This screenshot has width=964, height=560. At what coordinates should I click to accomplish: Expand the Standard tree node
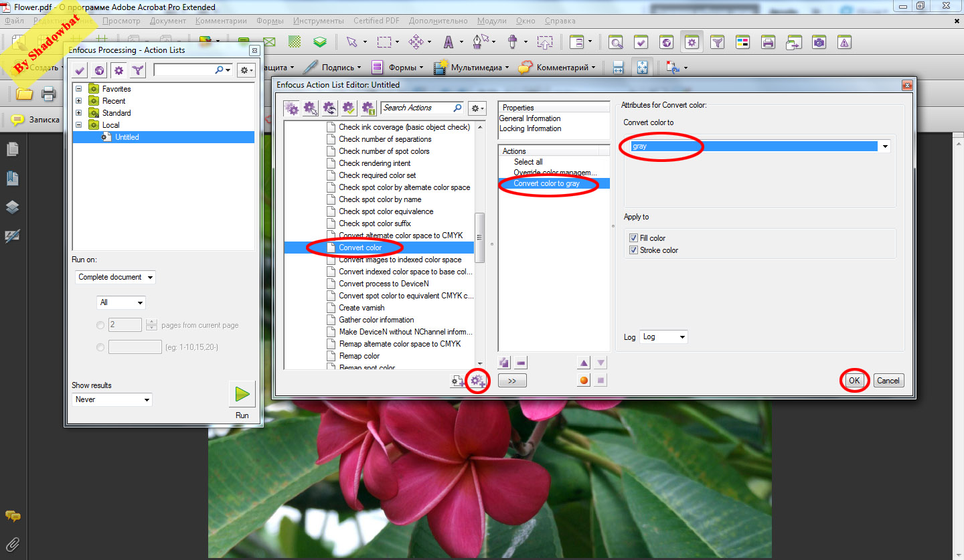click(78, 113)
